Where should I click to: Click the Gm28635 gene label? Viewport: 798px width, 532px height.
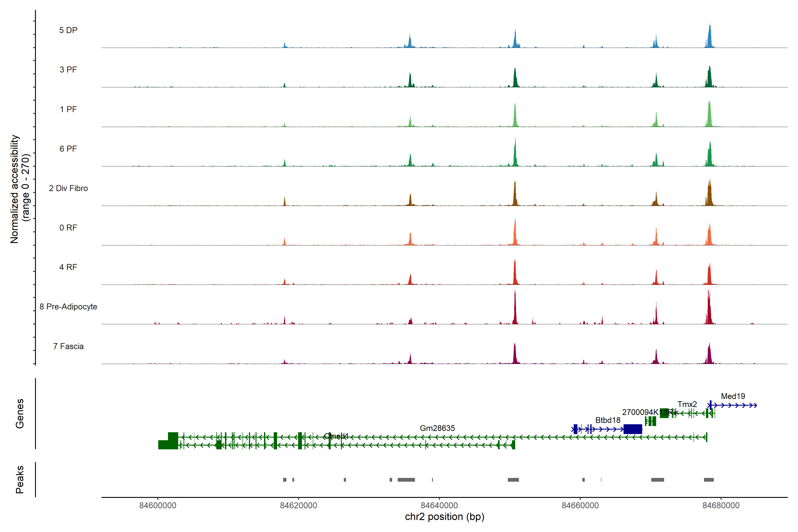437,428
